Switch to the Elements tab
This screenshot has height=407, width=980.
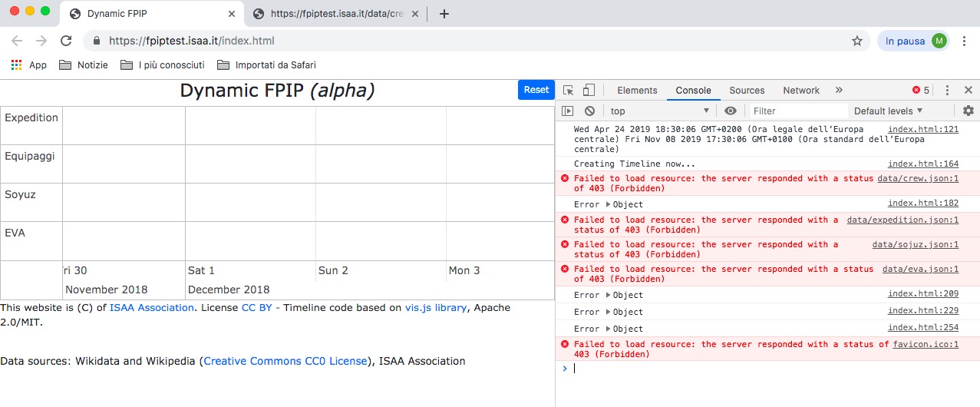coord(637,91)
